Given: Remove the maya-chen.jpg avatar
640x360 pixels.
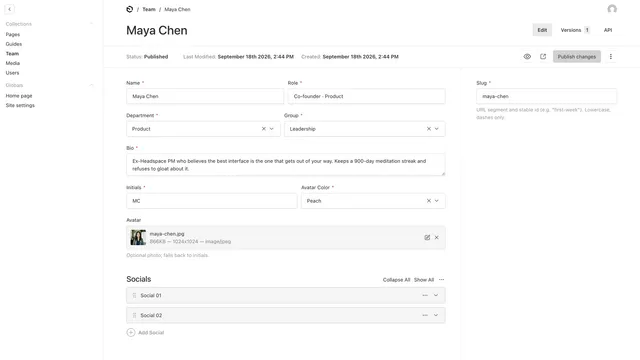Looking at the screenshot, I should coord(437,238).
